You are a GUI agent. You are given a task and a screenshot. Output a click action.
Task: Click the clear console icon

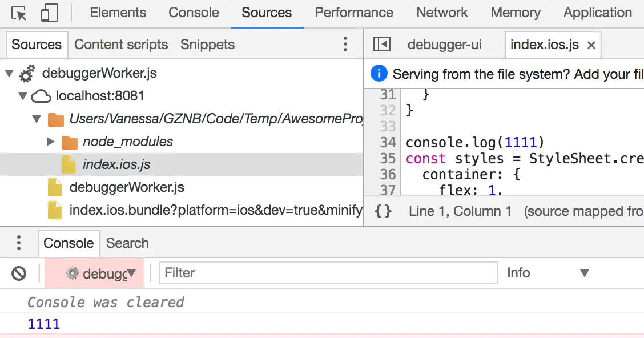pyautogui.click(x=19, y=273)
